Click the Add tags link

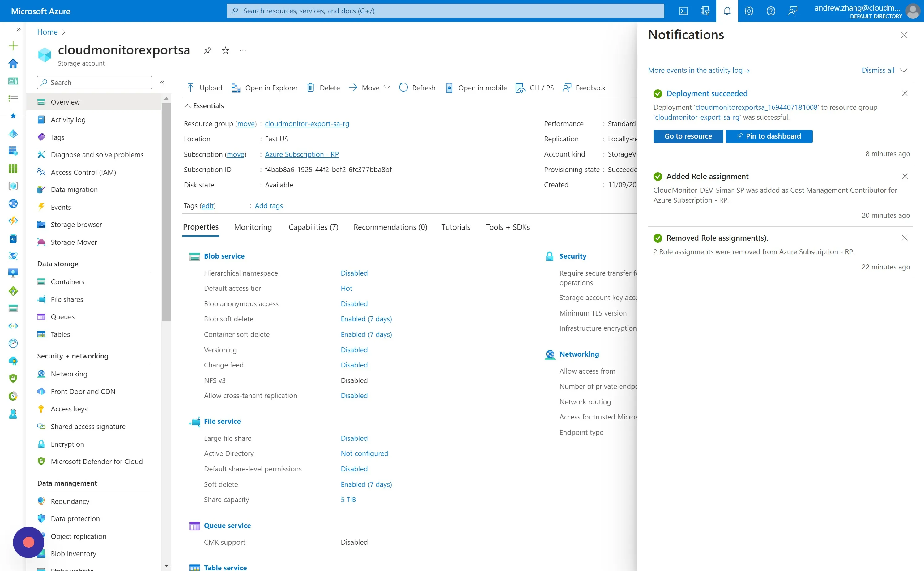coord(269,206)
